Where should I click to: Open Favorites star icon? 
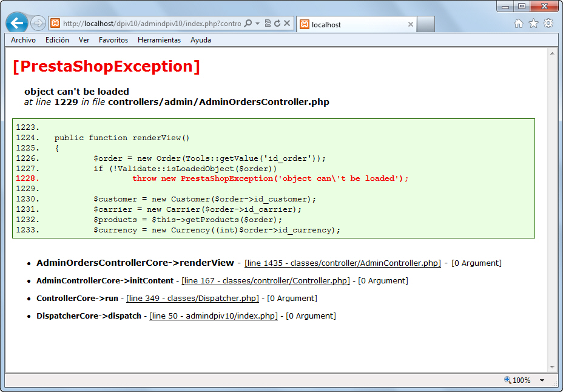pos(533,24)
